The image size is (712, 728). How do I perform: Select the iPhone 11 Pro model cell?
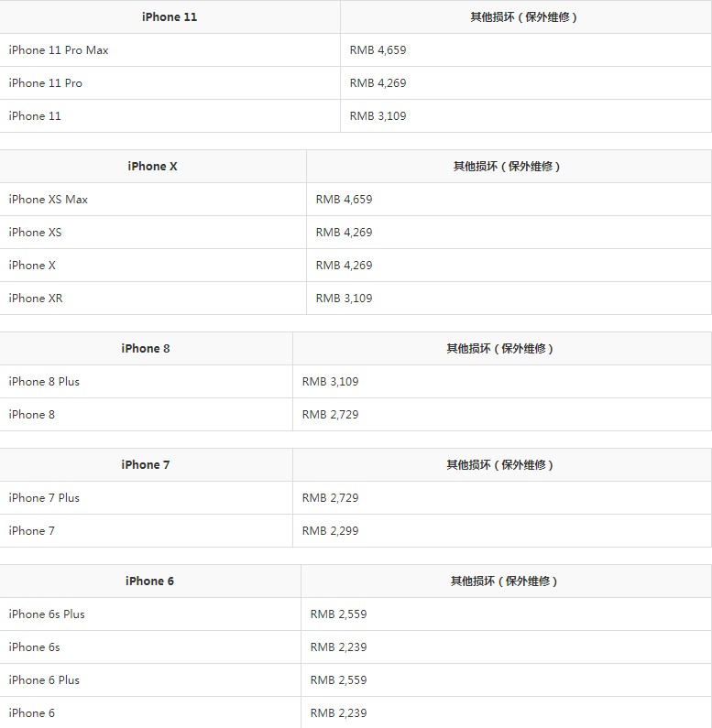[46, 83]
